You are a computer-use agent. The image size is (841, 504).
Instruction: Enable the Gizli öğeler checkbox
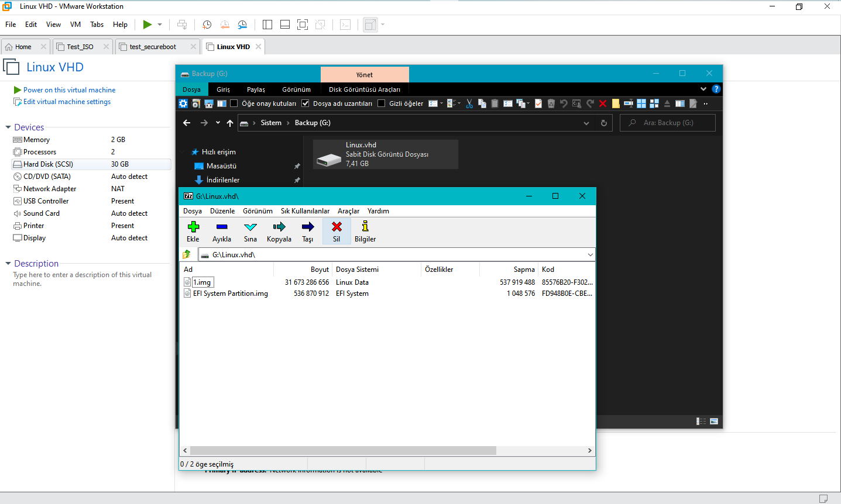382,103
